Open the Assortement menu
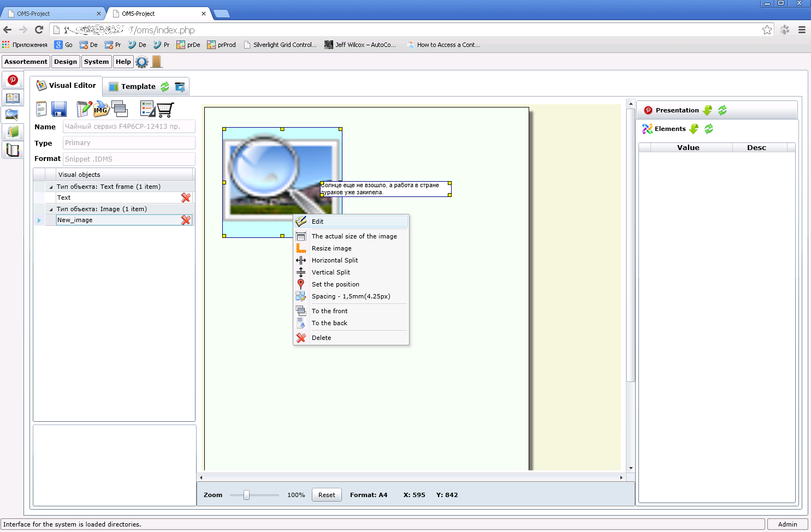Screen dimensions: 811x532 [26, 62]
